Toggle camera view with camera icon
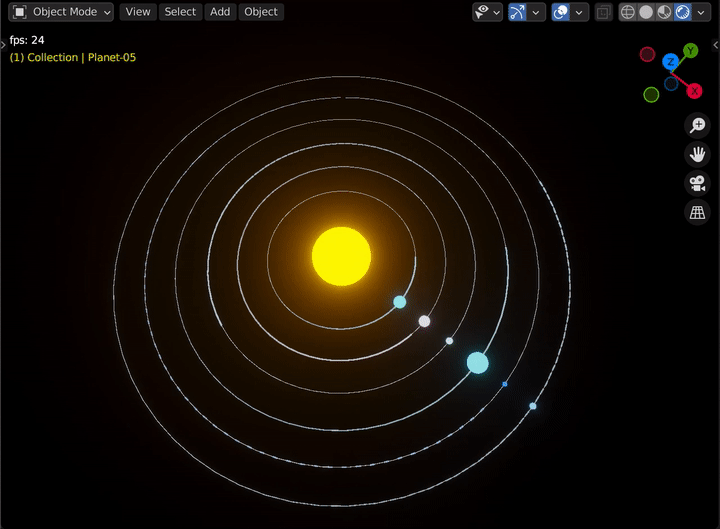Screen dimensions: 720x529 pos(697,183)
